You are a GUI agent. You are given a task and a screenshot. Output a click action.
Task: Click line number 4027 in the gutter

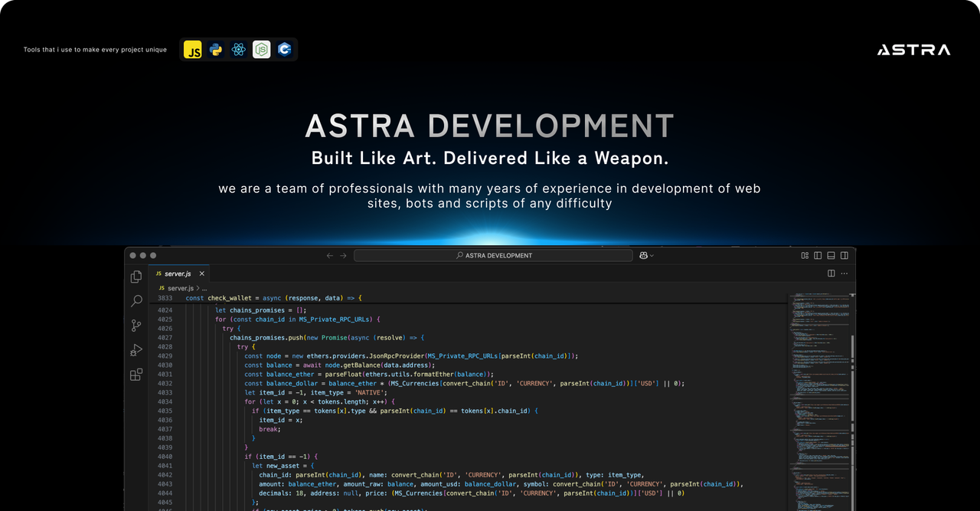coord(165,338)
